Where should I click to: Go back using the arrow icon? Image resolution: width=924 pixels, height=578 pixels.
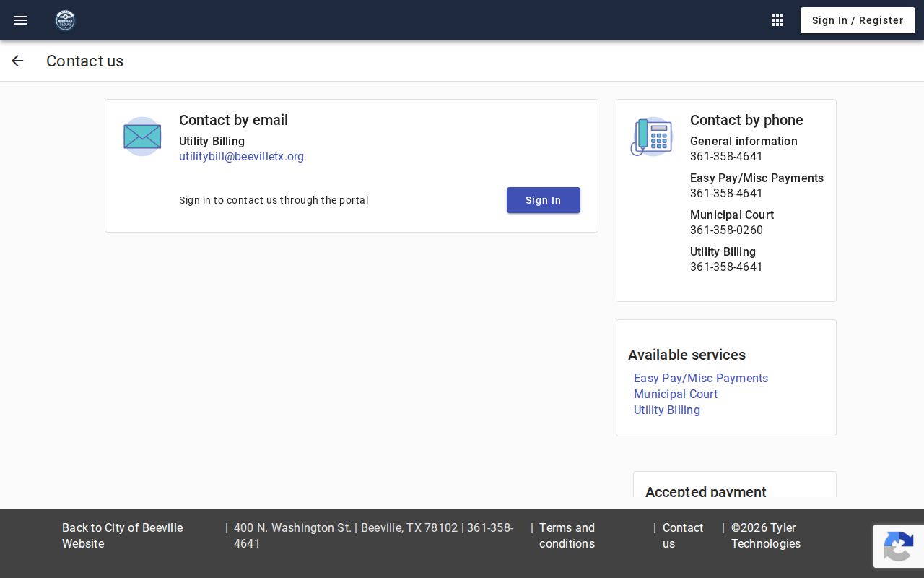pos(17,61)
